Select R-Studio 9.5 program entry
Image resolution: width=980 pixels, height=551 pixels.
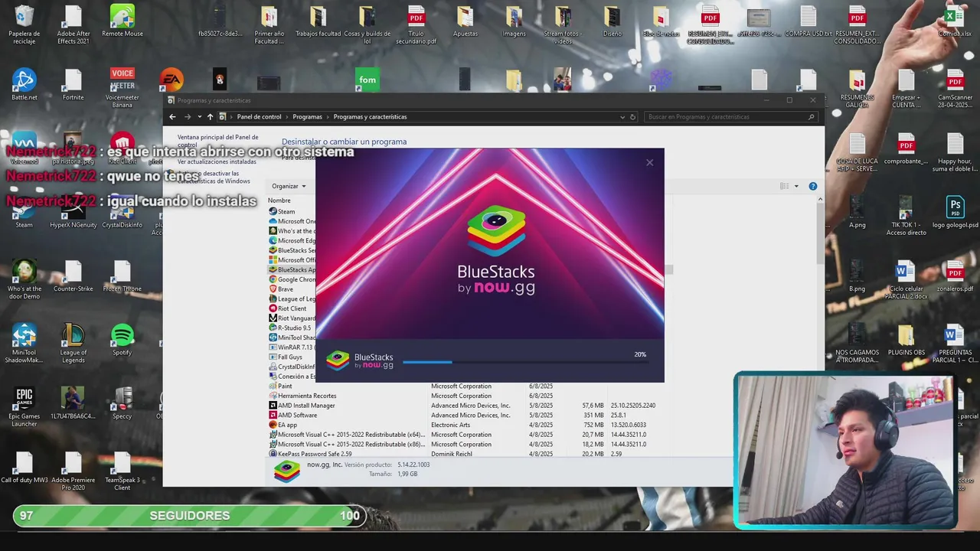(x=291, y=328)
